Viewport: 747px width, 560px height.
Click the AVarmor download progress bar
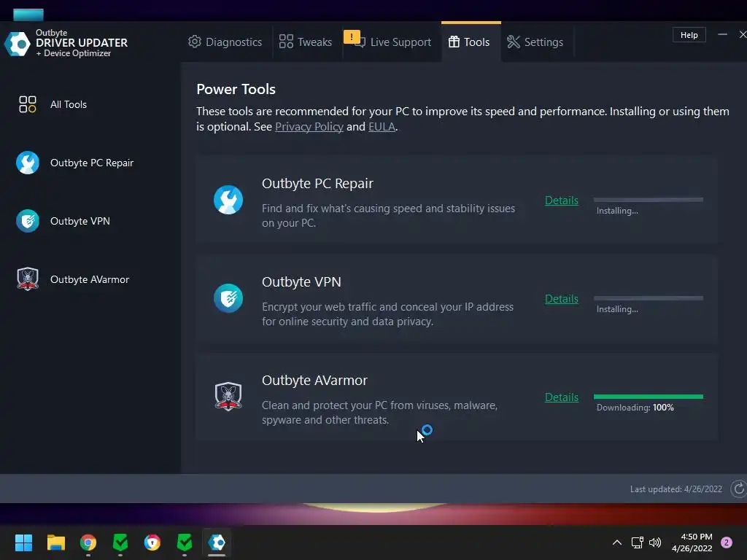click(649, 397)
